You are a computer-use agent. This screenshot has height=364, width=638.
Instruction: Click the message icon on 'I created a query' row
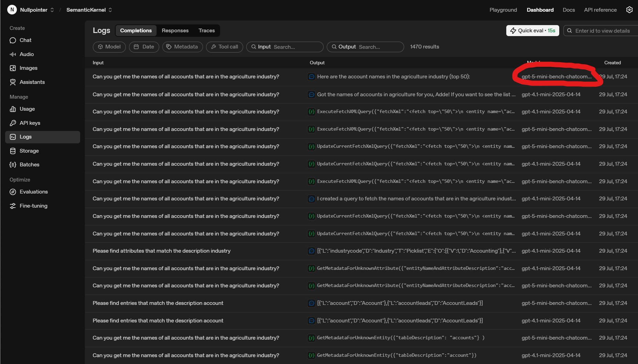(x=311, y=199)
